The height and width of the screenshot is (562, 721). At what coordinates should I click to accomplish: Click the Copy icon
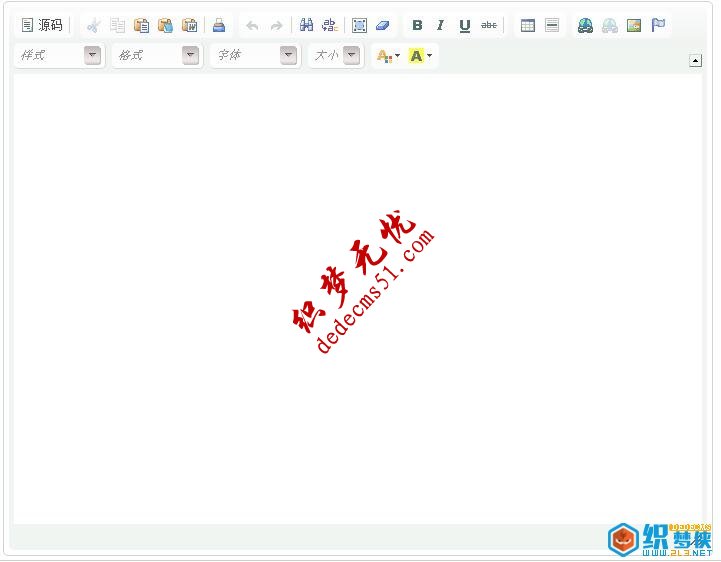pyautogui.click(x=118, y=25)
